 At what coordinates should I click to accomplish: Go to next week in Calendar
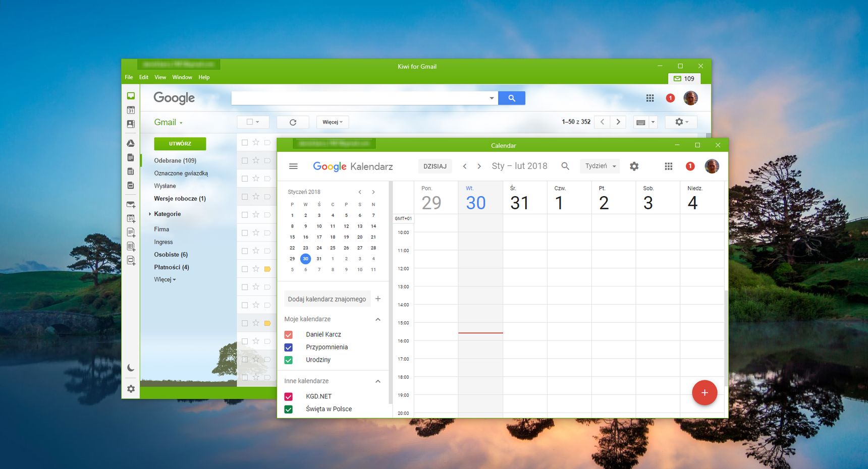click(479, 166)
